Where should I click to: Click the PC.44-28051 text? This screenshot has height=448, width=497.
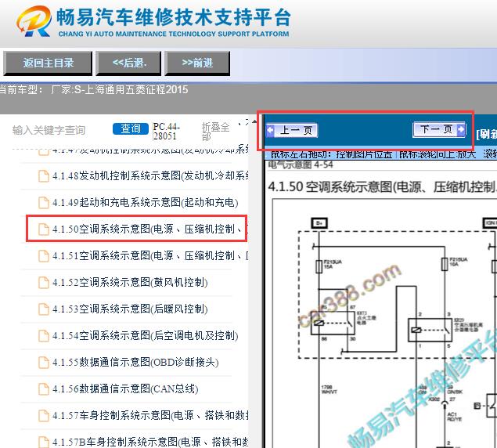[x=167, y=132]
